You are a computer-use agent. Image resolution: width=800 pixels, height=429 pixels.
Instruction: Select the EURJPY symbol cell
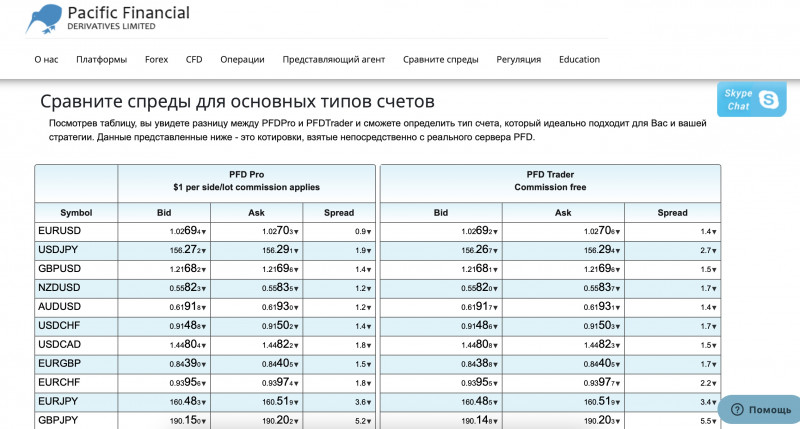[76, 401]
